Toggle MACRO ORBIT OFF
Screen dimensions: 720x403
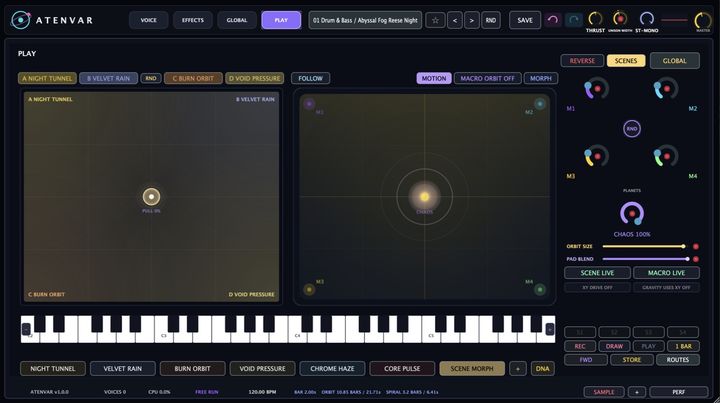click(488, 78)
